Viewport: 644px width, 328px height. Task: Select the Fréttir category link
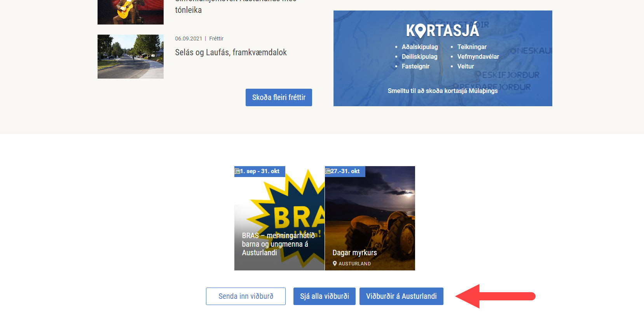[x=216, y=39]
